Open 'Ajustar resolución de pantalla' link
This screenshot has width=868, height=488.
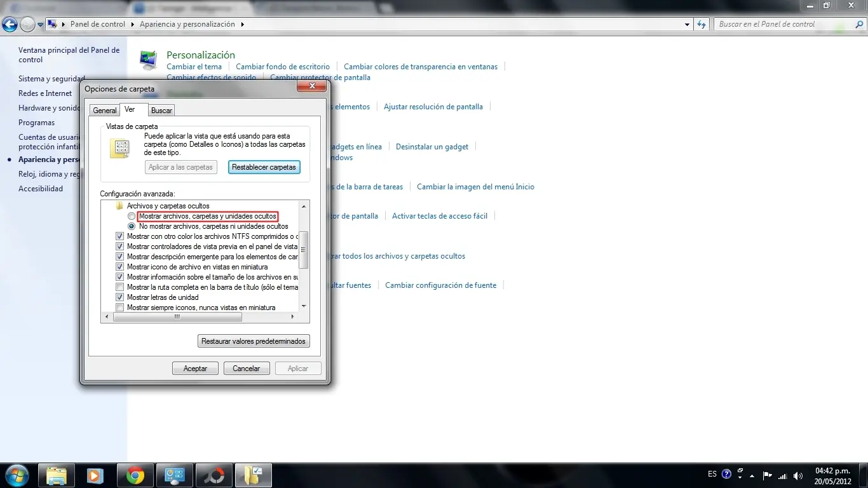click(x=433, y=107)
